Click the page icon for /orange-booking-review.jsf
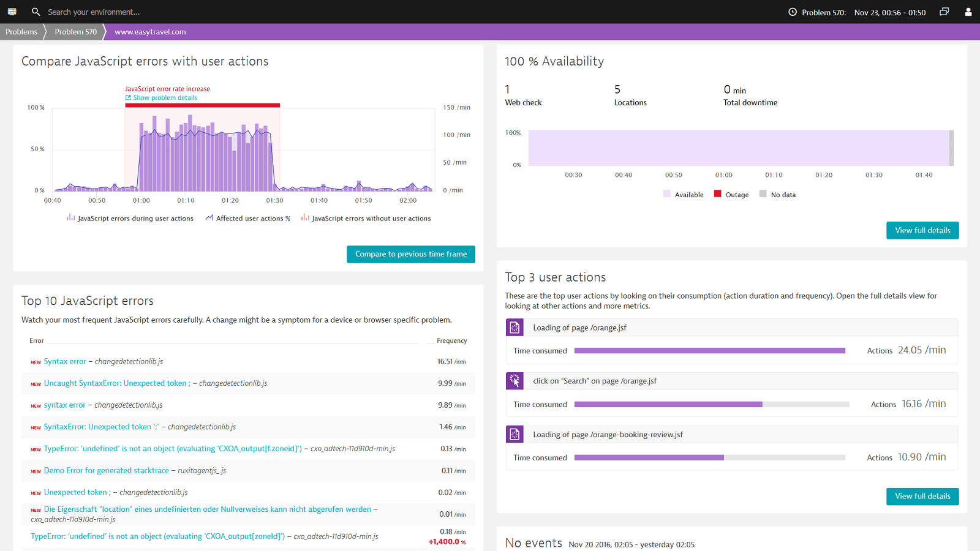Viewport: 980px width, 551px height. coord(514,434)
